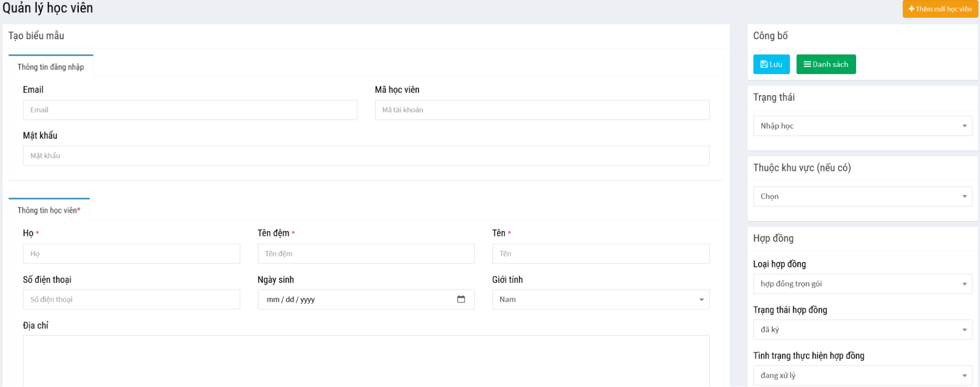Focus the Tên đệm input field

pos(366,254)
